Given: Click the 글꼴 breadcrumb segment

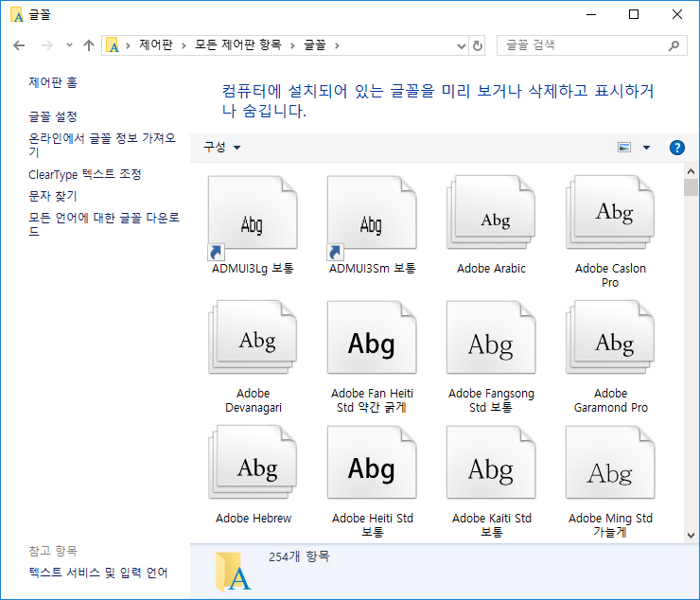Looking at the screenshot, I should tap(315, 45).
